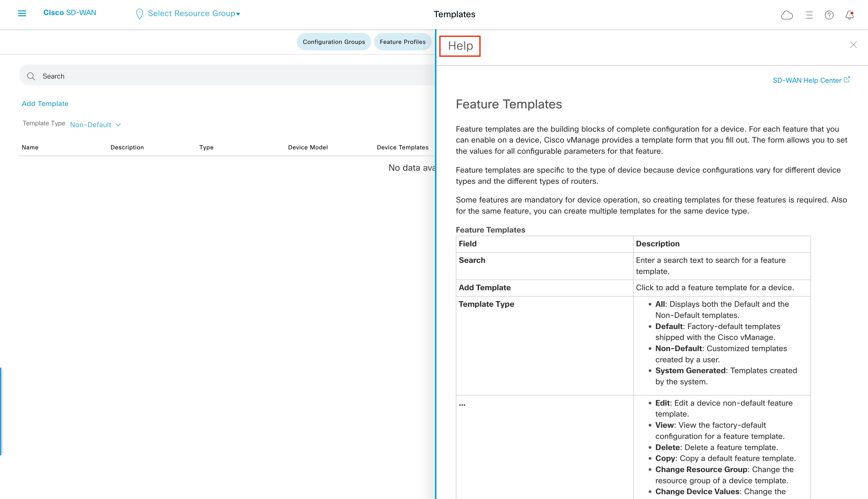The width and height of the screenshot is (868, 499).
Task: Open the SD-WAN Help Center link
Action: coord(808,80)
